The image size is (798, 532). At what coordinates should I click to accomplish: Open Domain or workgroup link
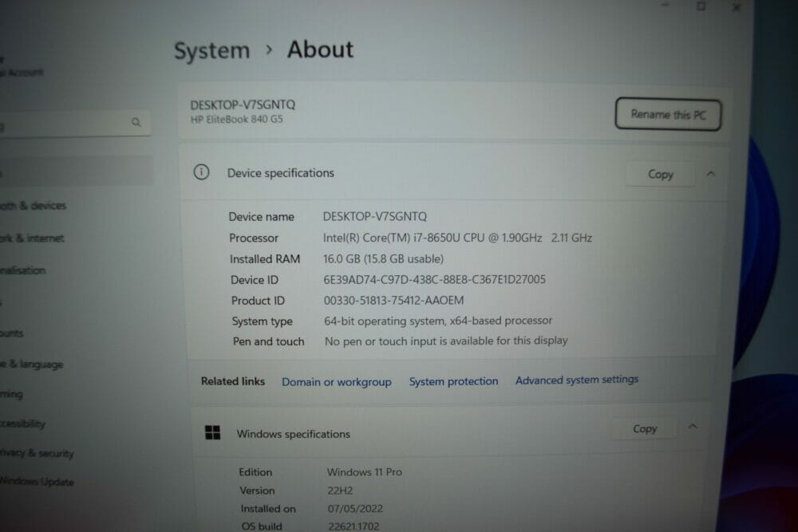(337, 382)
